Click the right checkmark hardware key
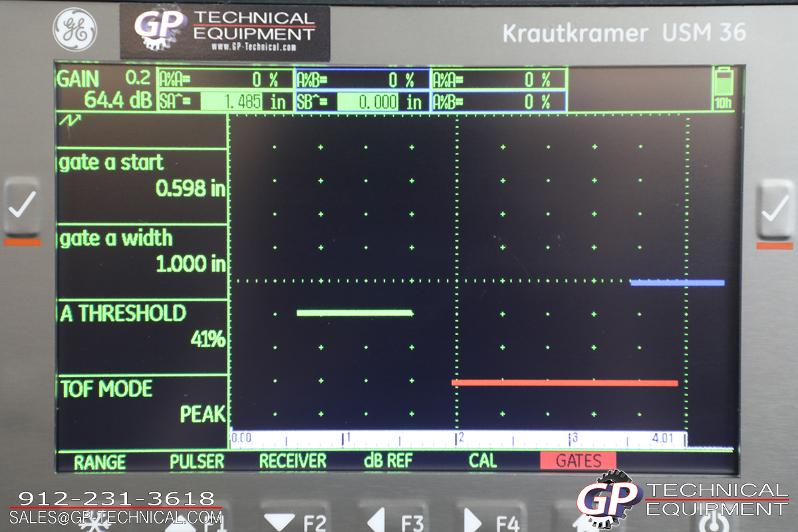The height and width of the screenshot is (532, 798). [x=775, y=209]
